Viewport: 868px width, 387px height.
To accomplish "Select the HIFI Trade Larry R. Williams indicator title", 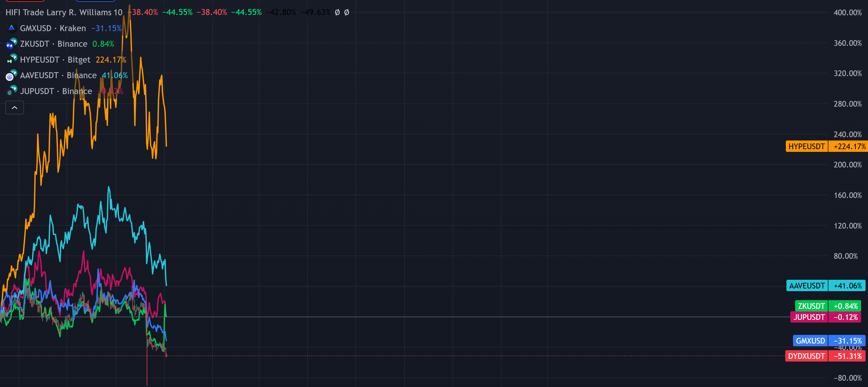I will [64, 13].
